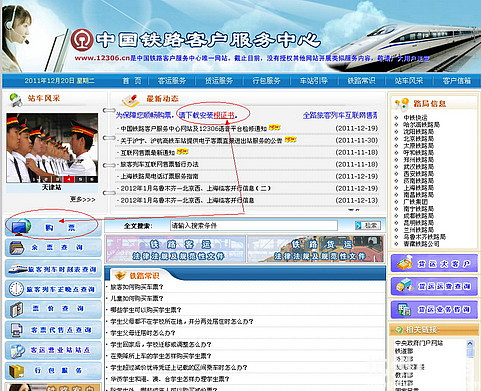This screenshot has height=391, width=481.
Task: Go to 首页 in the navigation bar
Action: 132,81
